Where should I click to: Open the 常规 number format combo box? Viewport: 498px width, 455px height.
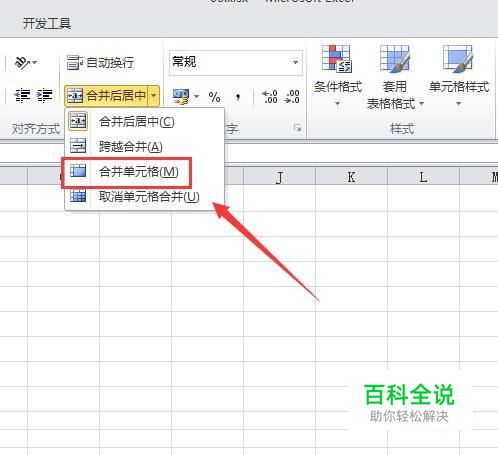[x=236, y=63]
